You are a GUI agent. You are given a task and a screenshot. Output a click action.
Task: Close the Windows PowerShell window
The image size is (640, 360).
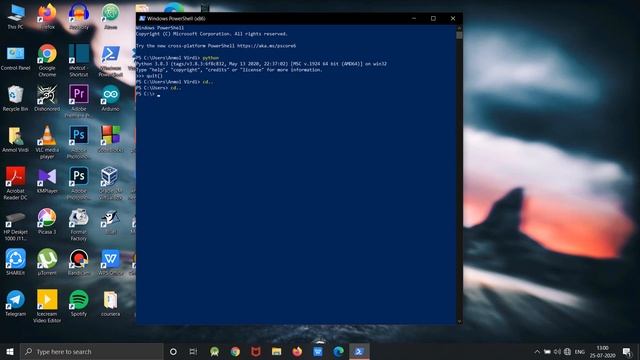point(453,18)
